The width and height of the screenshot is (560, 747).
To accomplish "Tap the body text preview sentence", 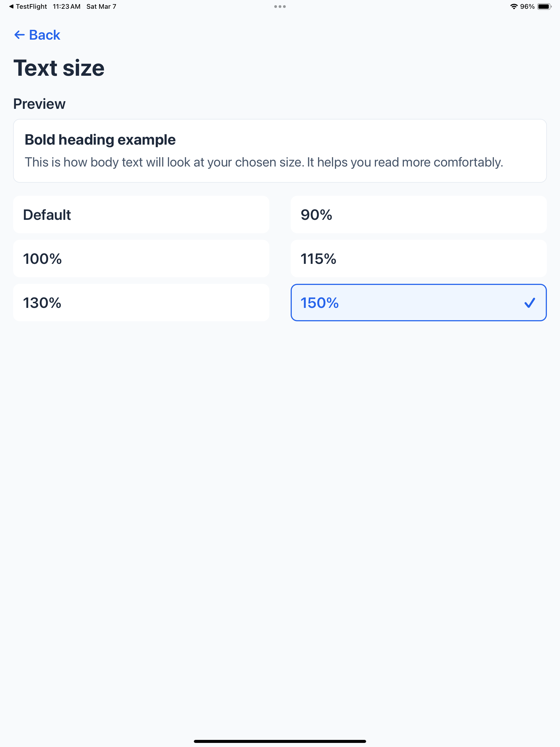I will click(264, 162).
